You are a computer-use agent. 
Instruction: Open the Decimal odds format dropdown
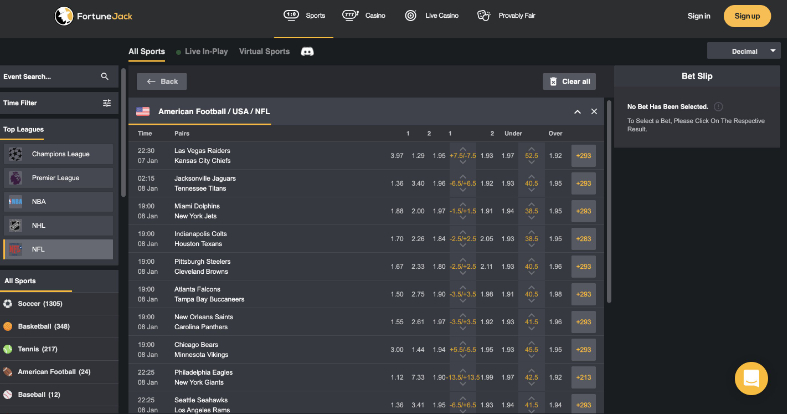(x=744, y=51)
